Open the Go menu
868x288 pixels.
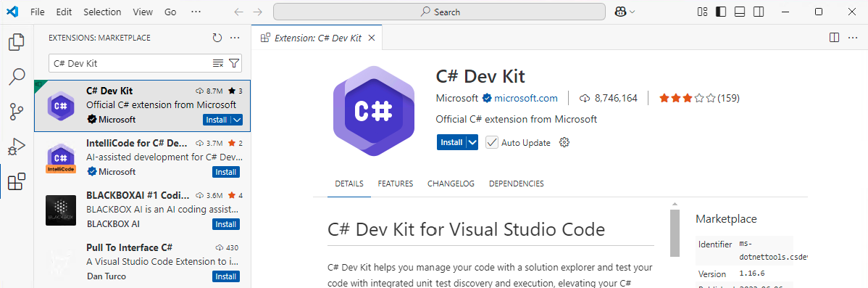coord(170,12)
